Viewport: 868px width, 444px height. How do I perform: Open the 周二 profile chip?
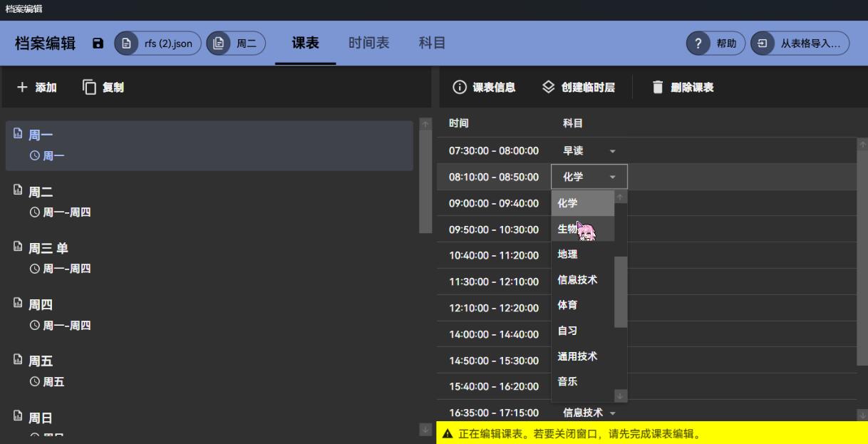[x=236, y=43]
